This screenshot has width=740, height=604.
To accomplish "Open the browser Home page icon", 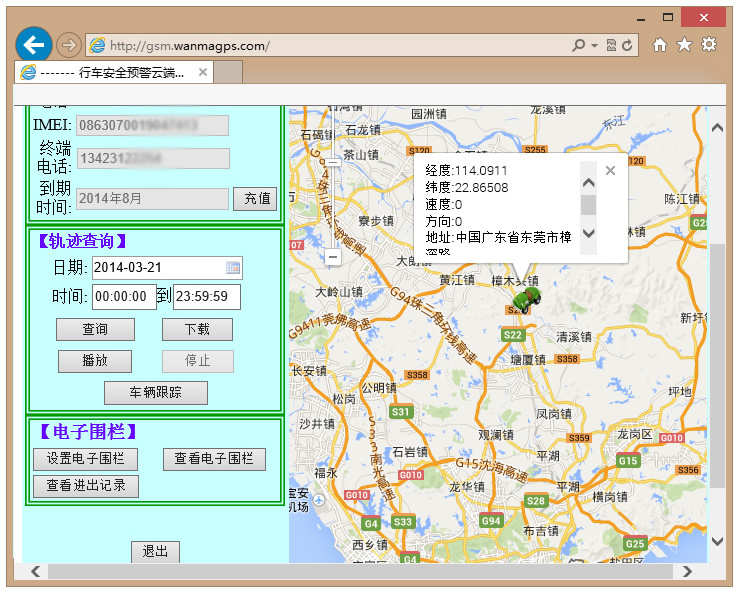I will coord(660,45).
